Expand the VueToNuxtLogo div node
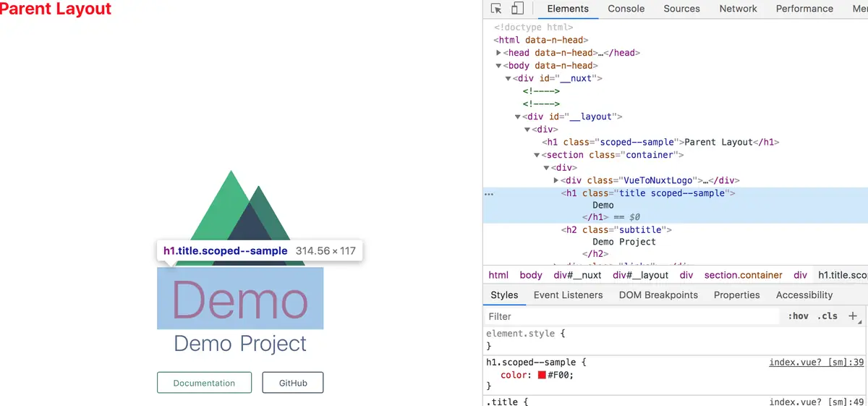The width and height of the screenshot is (868, 406). [556, 180]
